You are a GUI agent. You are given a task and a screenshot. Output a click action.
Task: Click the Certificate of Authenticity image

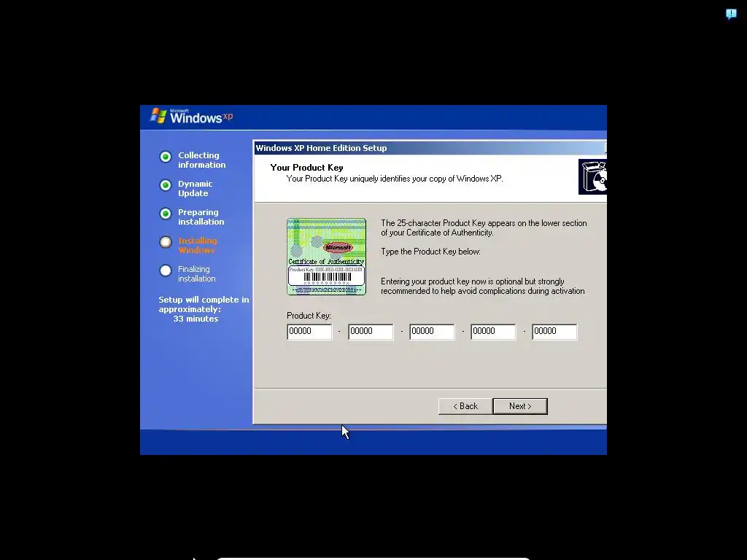326,257
